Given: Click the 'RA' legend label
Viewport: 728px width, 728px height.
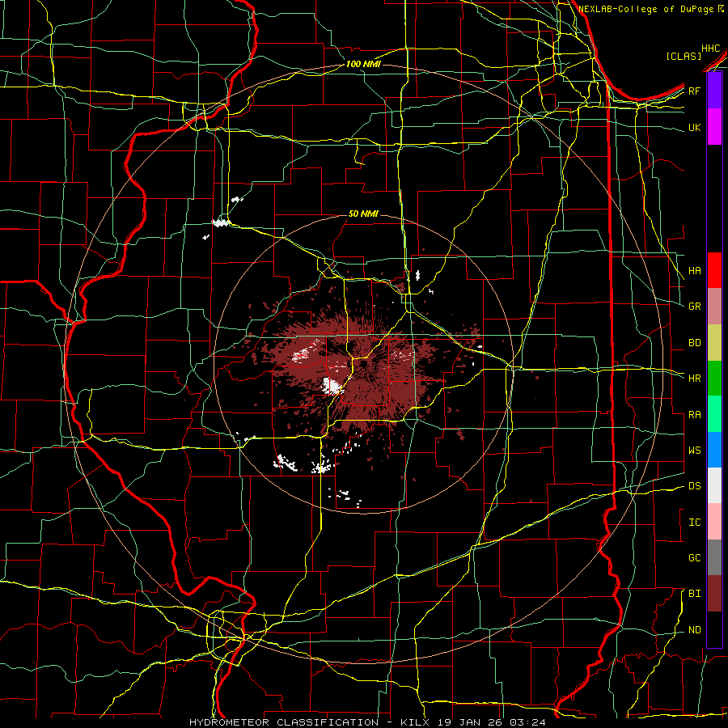Looking at the screenshot, I should pos(694,415).
